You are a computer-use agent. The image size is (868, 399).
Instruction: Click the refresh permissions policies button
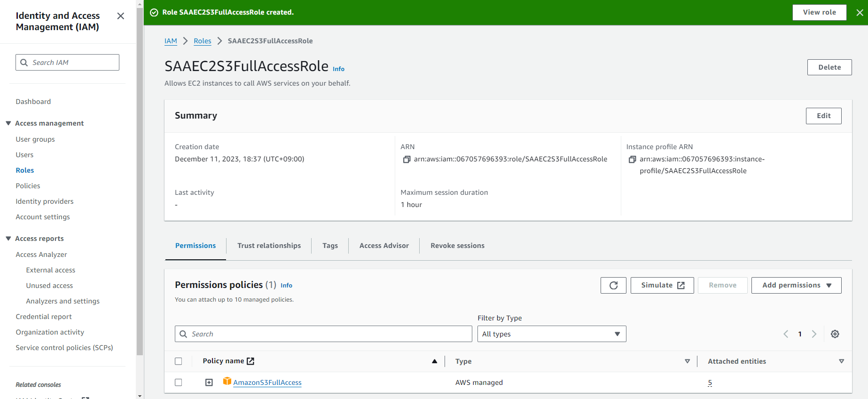pyautogui.click(x=613, y=285)
